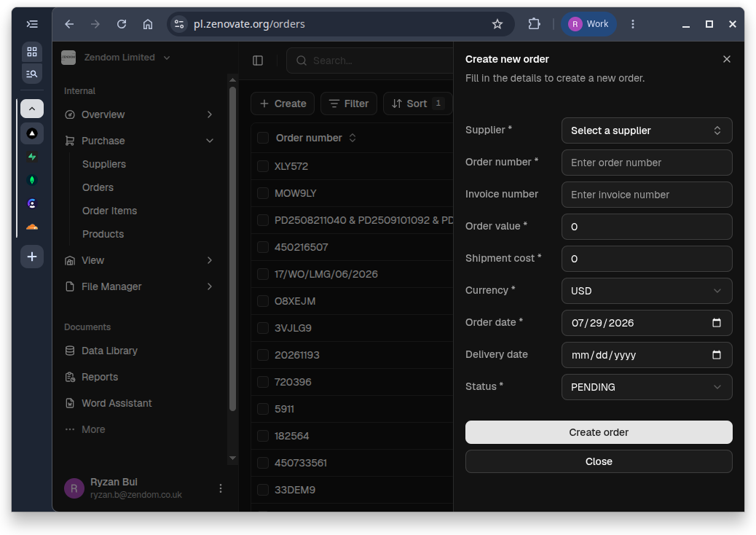Submit with the Create order button
Screen dimensions: 756x535
(599, 432)
